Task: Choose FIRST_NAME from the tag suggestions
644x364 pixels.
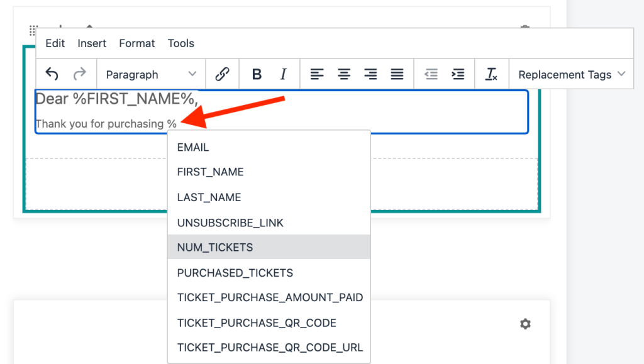Action: click(269, 172)
